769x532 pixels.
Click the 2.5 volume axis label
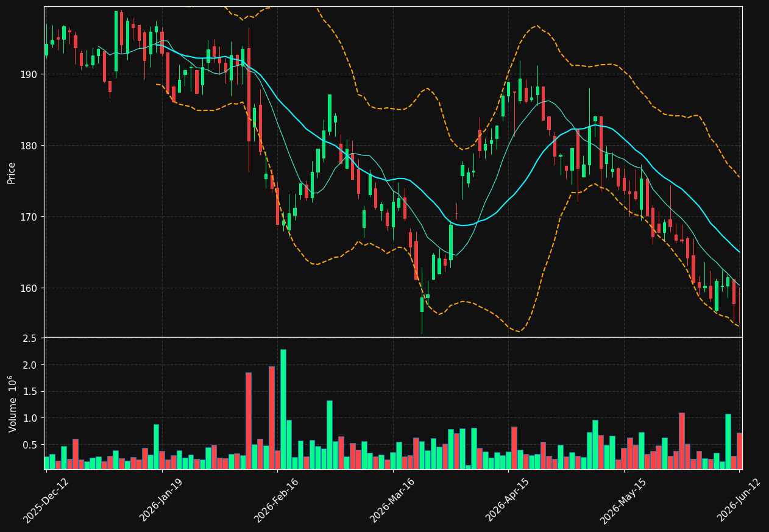click(x=30, y=338)
